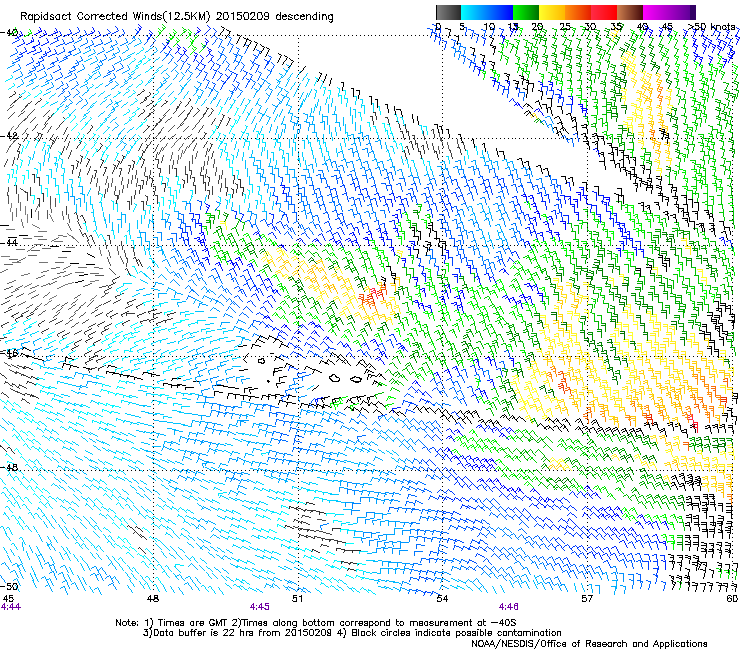Click the green 15-20 knots legend swatch
740x650 pixels.
(526, 12)
